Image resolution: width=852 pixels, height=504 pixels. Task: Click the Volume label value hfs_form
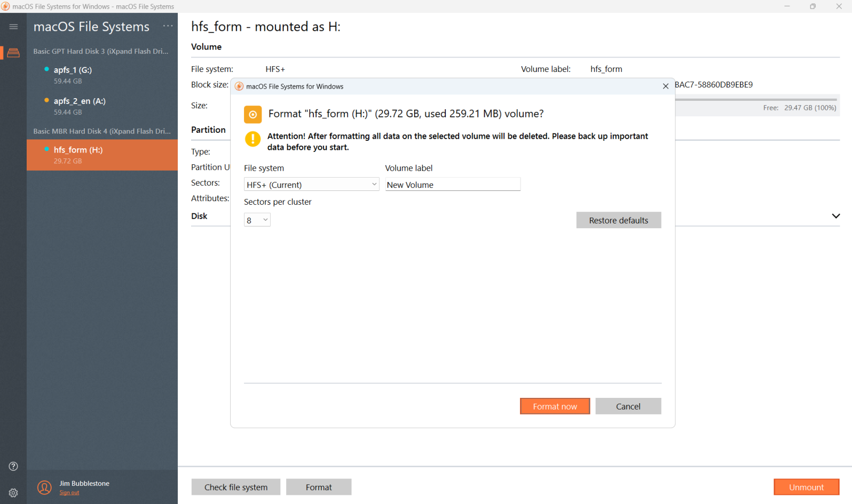pyautogui.click(x=606, y=69)
